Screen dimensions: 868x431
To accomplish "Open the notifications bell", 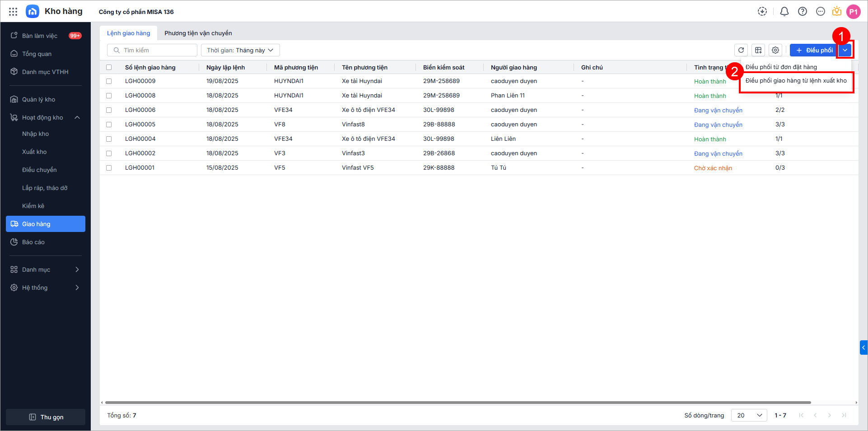I will point(784,12).
